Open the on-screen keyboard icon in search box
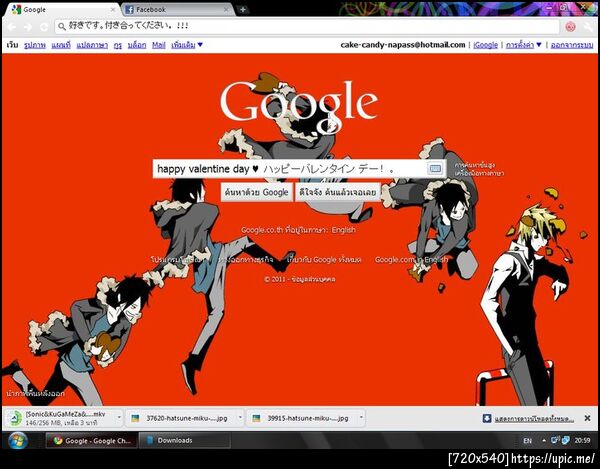The image size is (600, 469). (435, 168)
